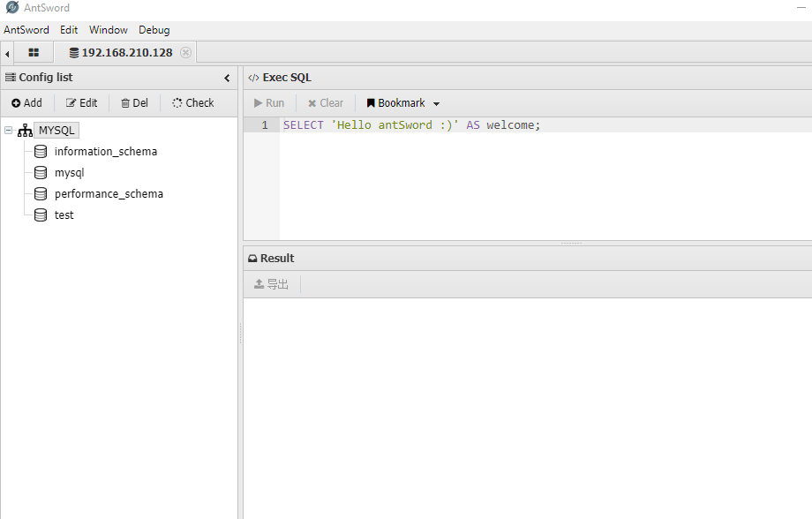812x519 pixels.
Task: Click the left tab scroll arrow
Action: tap(7, 53)
